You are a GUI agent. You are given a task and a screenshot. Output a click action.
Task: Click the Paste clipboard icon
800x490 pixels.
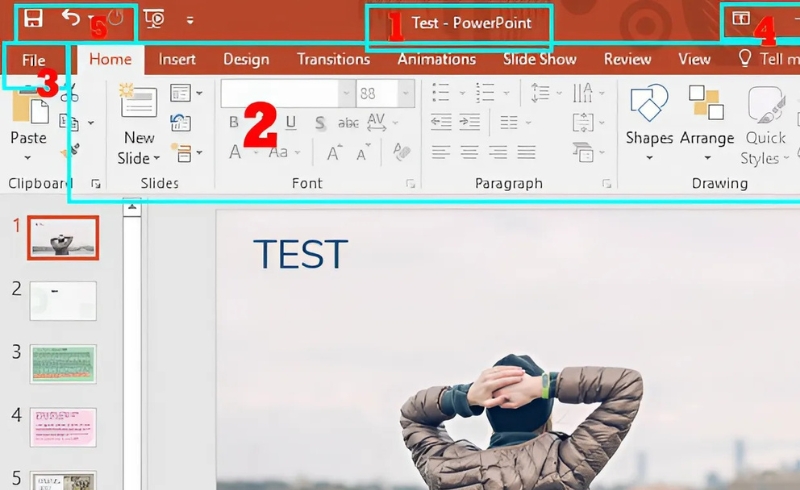(30, 107)
